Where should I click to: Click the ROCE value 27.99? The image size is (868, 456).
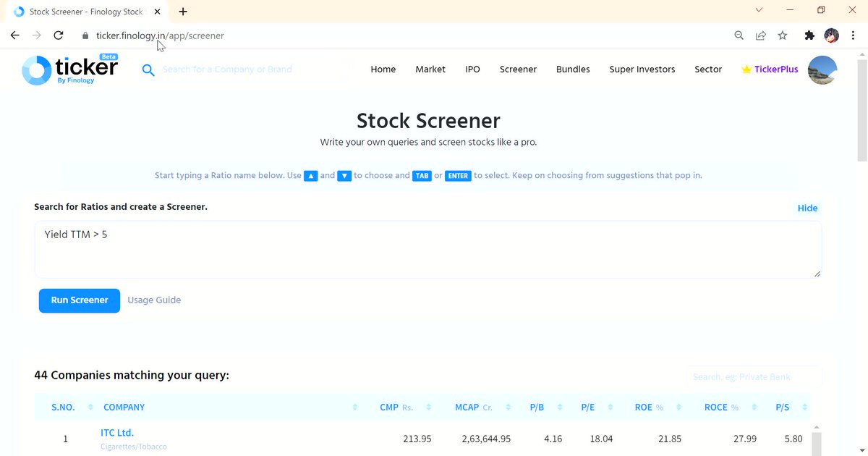pyautogui.click(x=744, y=439)
